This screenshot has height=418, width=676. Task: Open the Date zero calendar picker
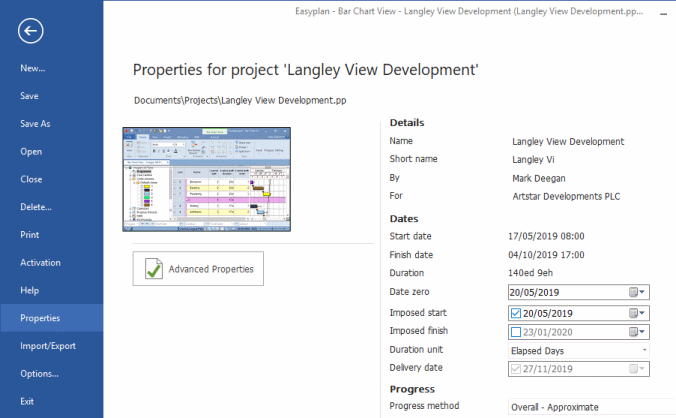[x=637, y=292]
